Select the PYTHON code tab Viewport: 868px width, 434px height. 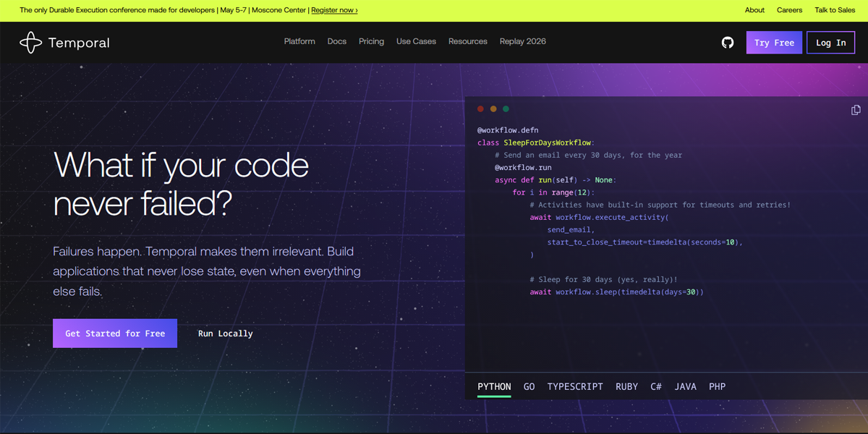(x=494, y=387)
